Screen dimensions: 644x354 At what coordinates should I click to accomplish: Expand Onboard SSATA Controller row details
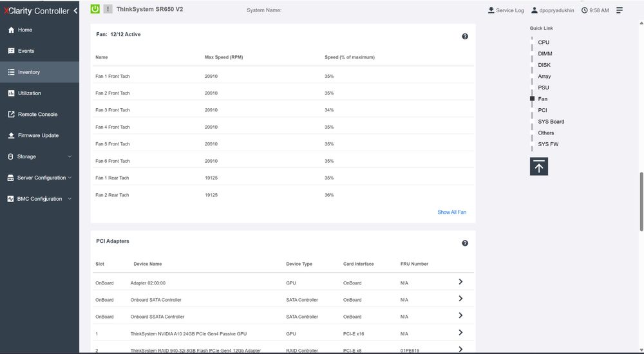pos(460,315)
